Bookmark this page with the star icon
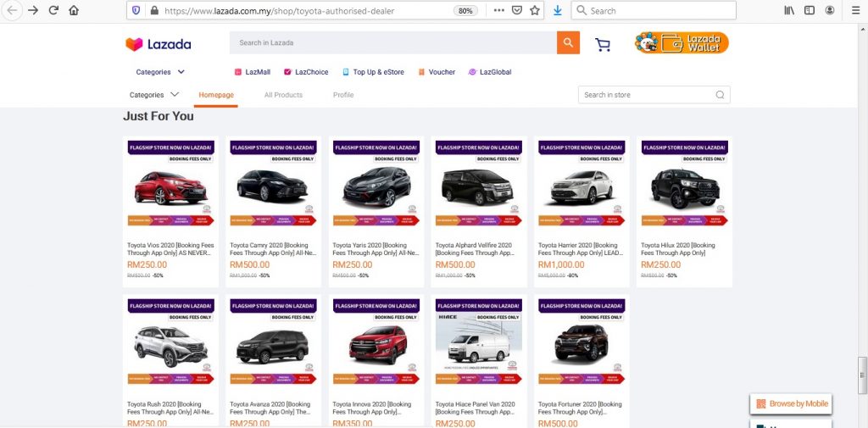The image size is (868, 428). [x=534, y=10]
